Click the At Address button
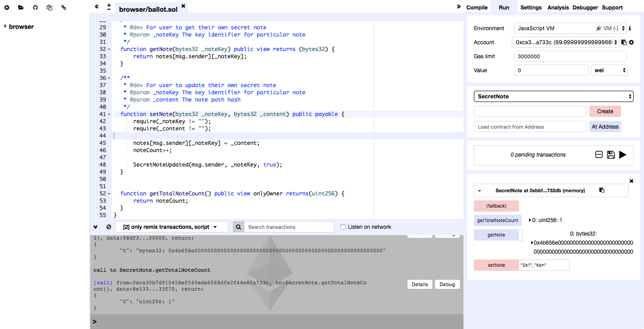 (x=605, y=127)
